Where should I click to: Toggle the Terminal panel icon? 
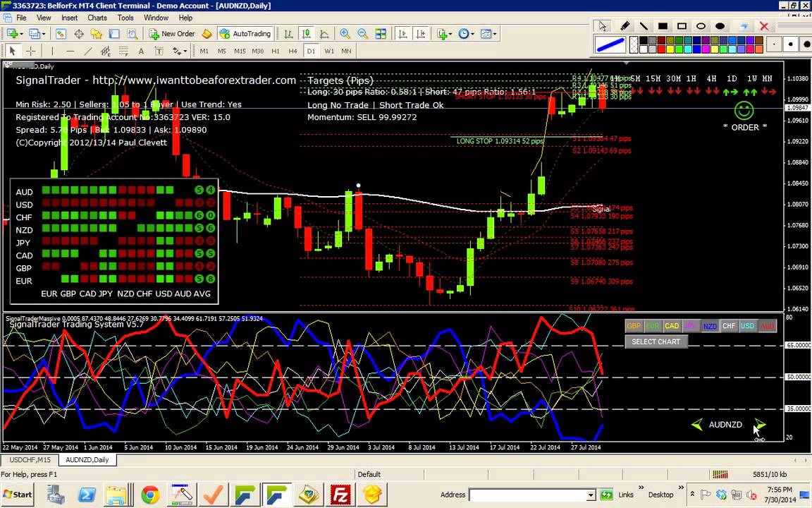pyautogui.click(x=114, y=34)
